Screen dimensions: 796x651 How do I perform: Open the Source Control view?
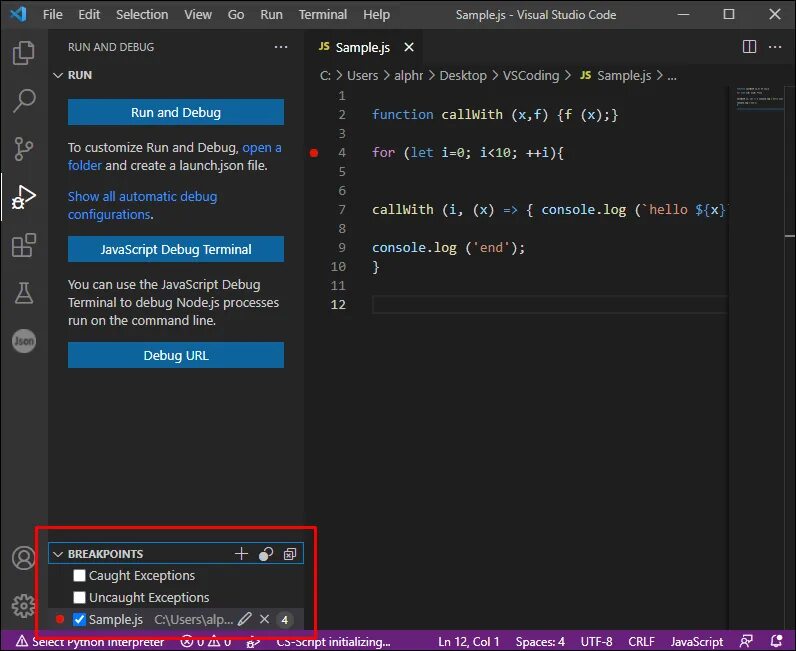23,148
